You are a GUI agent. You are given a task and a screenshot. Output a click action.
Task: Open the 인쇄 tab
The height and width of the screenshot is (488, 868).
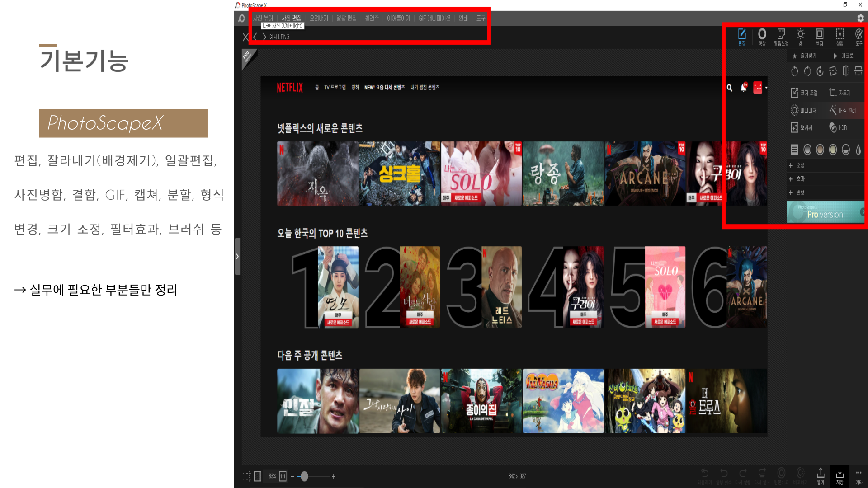point(463,18)
